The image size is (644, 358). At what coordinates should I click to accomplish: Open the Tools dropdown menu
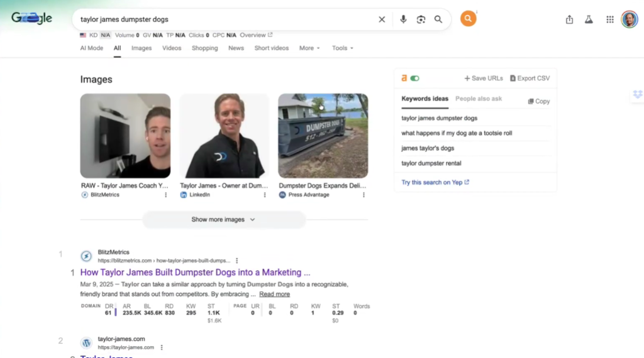(x=342, y=48)
